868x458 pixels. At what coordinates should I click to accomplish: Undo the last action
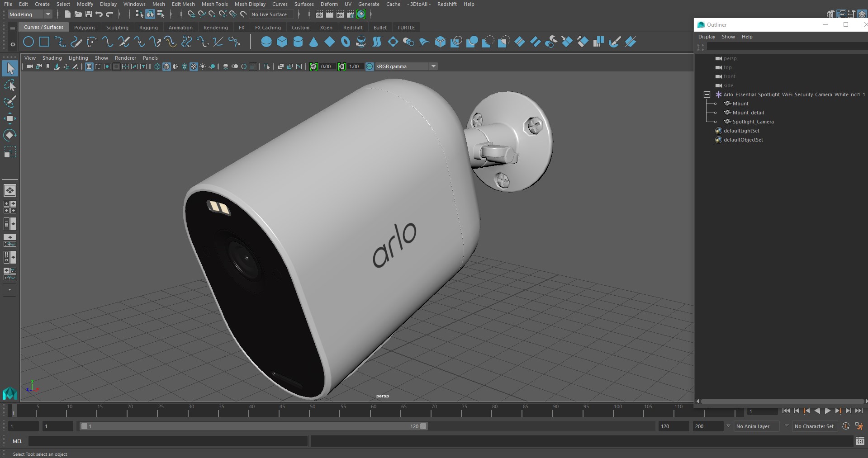pyautogui.click(x=99, y=14)
